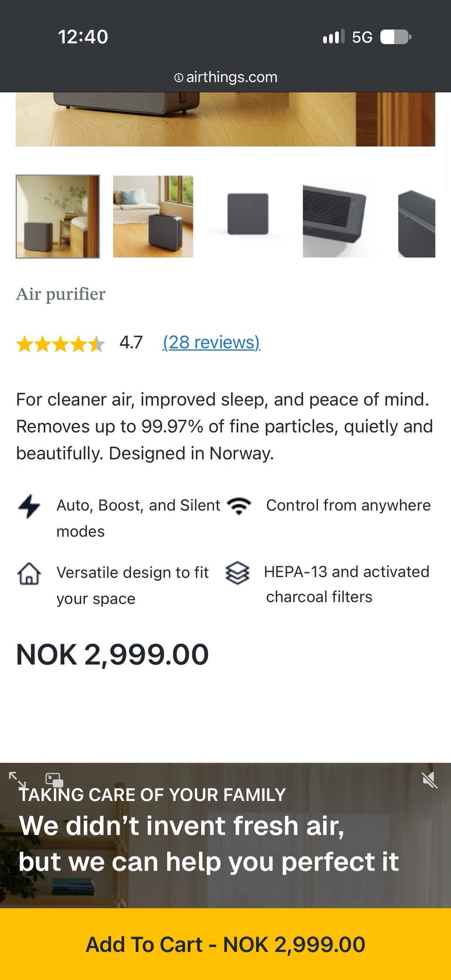451x980 pixels.
Task: Open the 28 reviews link
Action: click(211, 342)
